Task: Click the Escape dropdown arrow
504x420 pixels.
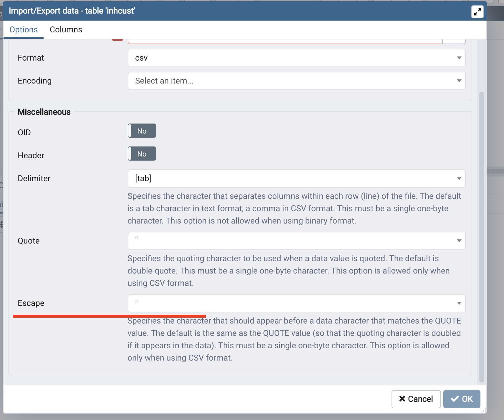Action: point(459,303)
